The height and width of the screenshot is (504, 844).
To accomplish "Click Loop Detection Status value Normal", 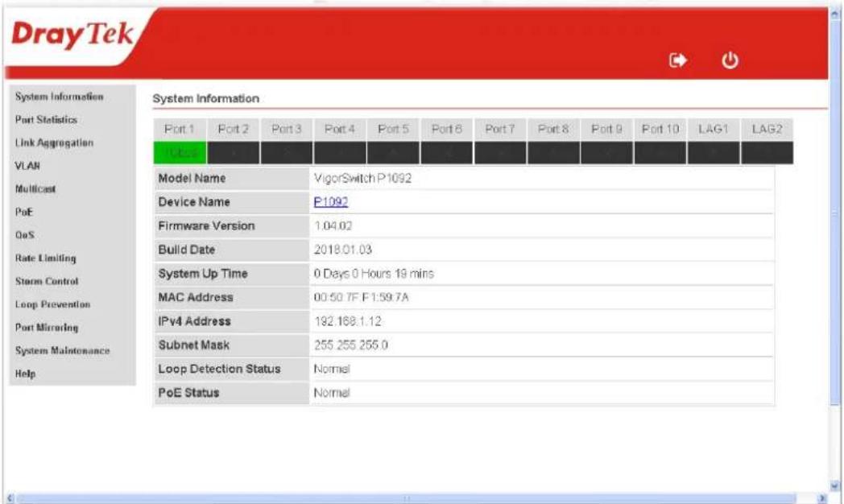I will [332, 369].
